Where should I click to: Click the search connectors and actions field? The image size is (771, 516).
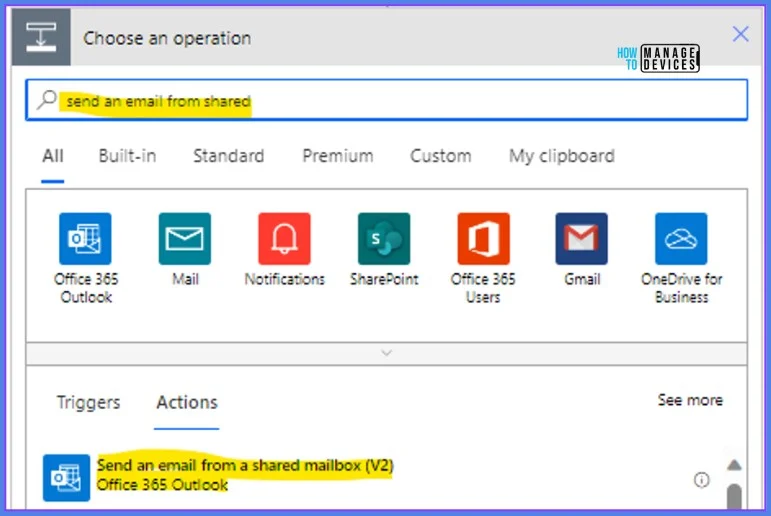pos(386,100)
